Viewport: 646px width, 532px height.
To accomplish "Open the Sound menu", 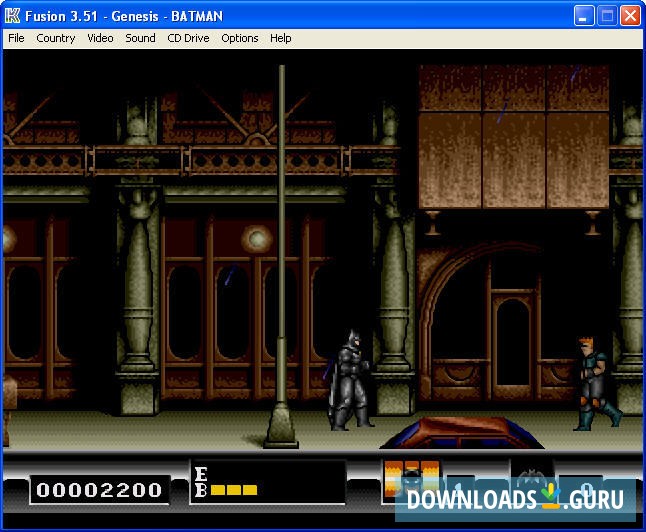I will pos(140,38).
